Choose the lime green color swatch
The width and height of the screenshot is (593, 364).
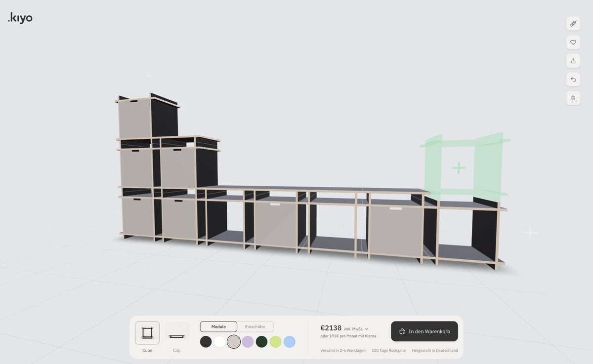click(x=275, y=342)
